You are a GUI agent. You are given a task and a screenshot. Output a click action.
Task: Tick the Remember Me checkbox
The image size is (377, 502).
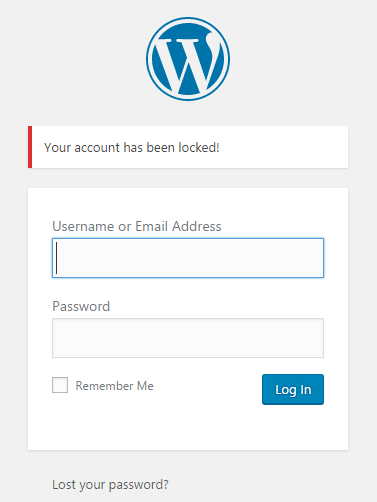click(x=60, y=385)
